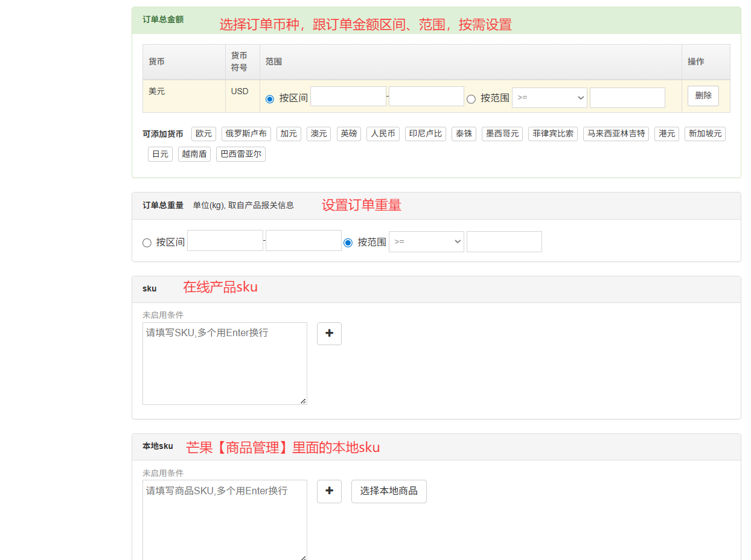Click the online SKU textarea
The image size is (751, 560).
(x=225, y=363)
